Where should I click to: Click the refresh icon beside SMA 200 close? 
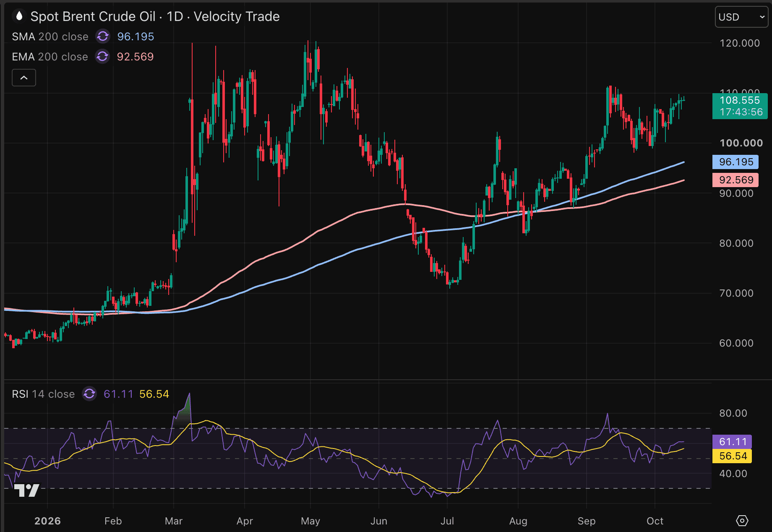[102, 37]
